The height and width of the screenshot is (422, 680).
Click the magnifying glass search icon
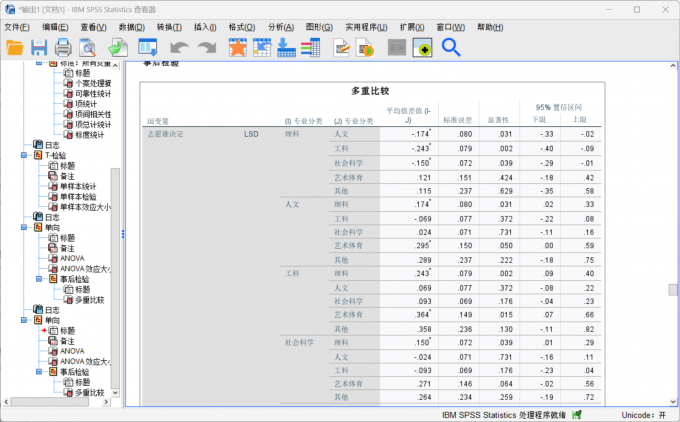point(451,47)
